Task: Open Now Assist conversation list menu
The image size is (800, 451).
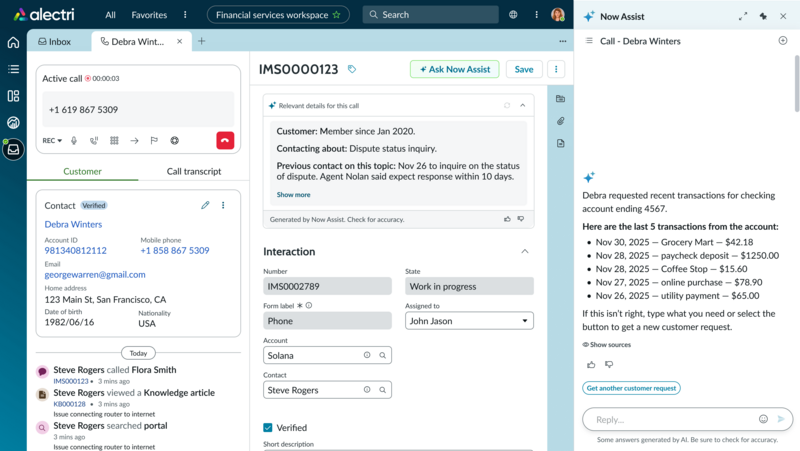Action: [x=589, y=41]
